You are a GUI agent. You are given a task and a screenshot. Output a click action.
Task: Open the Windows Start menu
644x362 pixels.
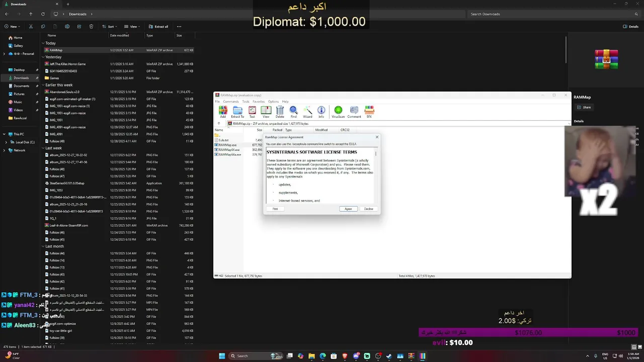(222, 356)
